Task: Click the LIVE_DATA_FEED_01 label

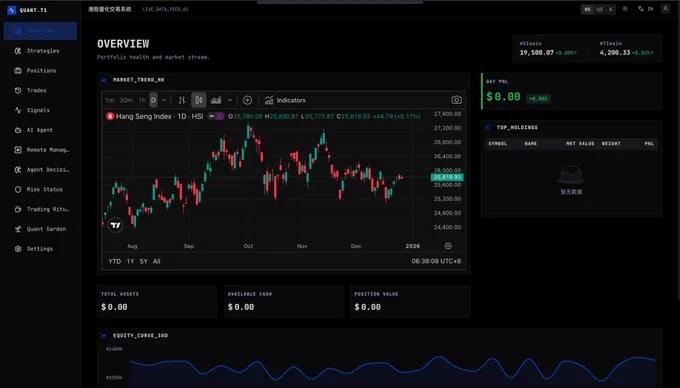Action: (165, 9)
